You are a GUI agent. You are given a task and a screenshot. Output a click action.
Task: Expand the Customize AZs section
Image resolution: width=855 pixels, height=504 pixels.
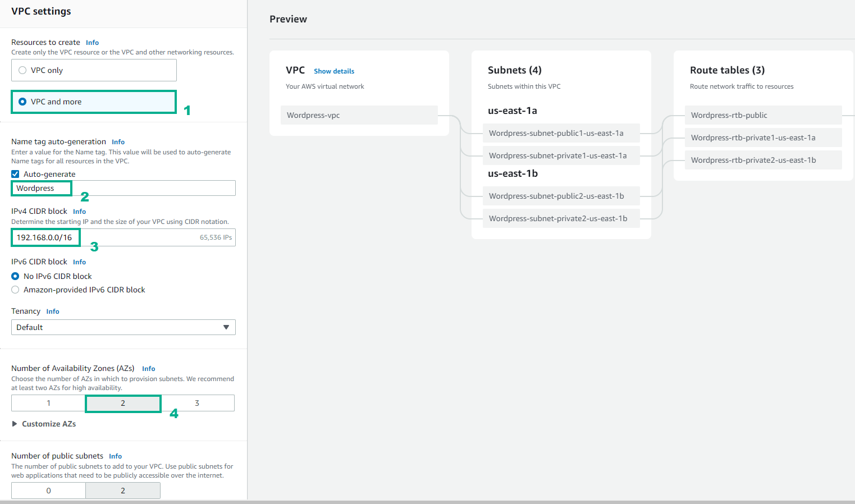(44, 424)
